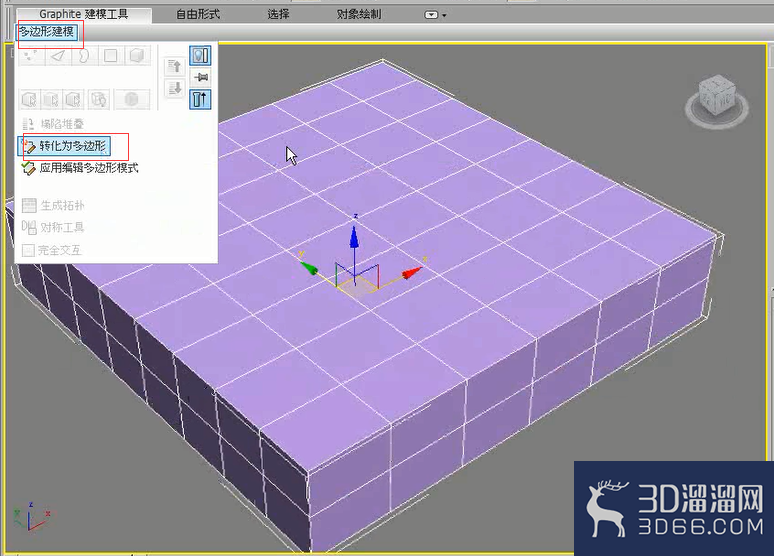This screenshot has width=774, height=556.
Task: Click the Ignore Backfacing cube icon
Action: point(99,99)
